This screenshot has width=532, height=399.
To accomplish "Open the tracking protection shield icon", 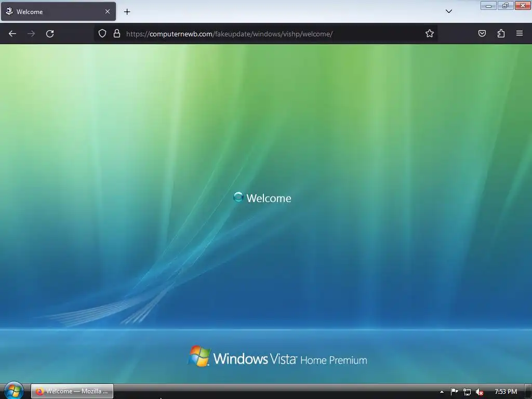I will 102,33.
